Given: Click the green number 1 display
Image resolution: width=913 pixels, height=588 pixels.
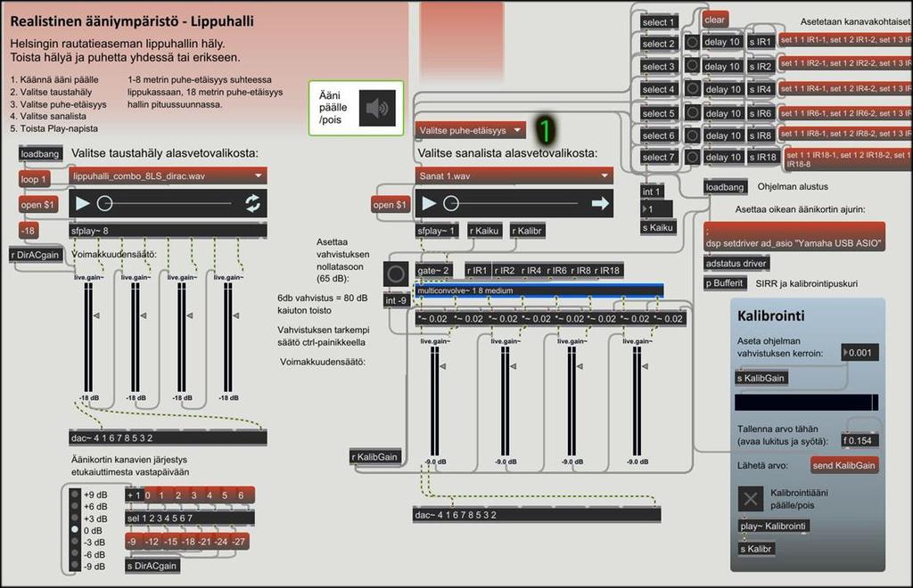Looking at the screenshot, I should [545, 130].
